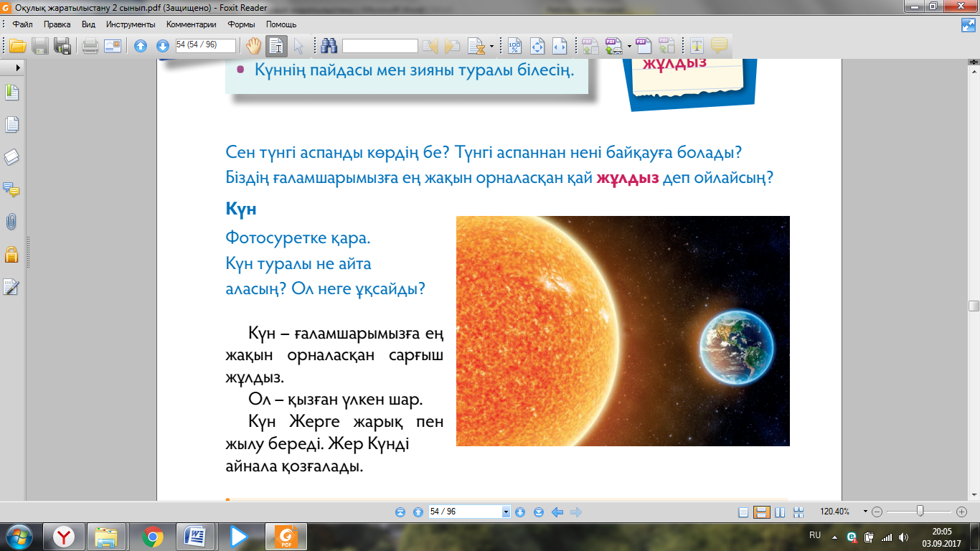Show hidden system tray icons
Screen dimensions: 980x551
tap(834, 537)
